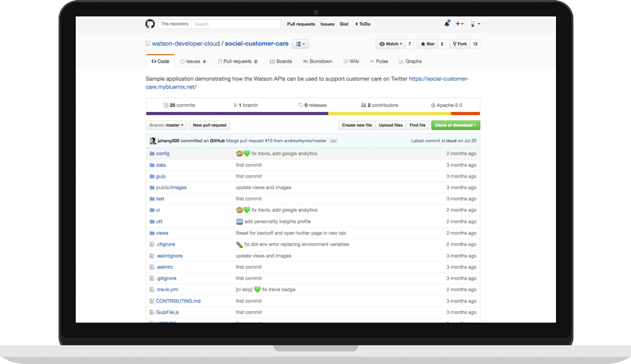Open the ui folder
The width and height of the screenshot is (631, 364).
pos(158,210)
